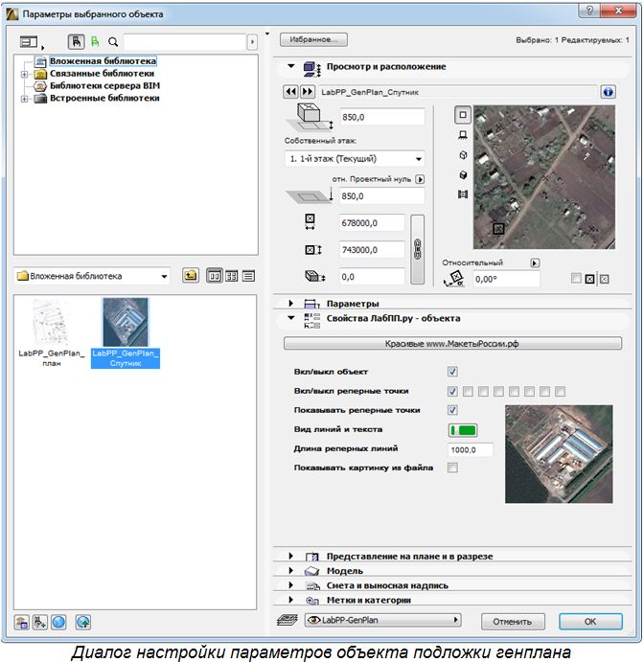
Task: Open the web globe icon at bottom
Action: coord(58,622)
